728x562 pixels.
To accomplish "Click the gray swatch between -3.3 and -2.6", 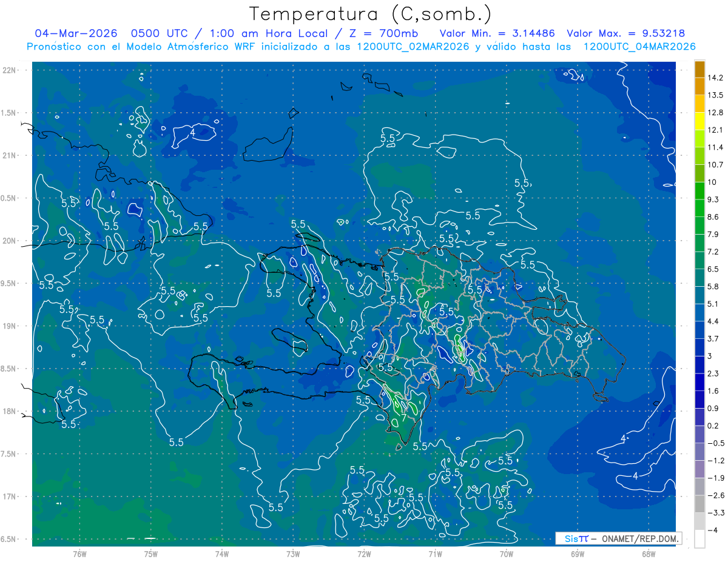I will coord(699,504).
